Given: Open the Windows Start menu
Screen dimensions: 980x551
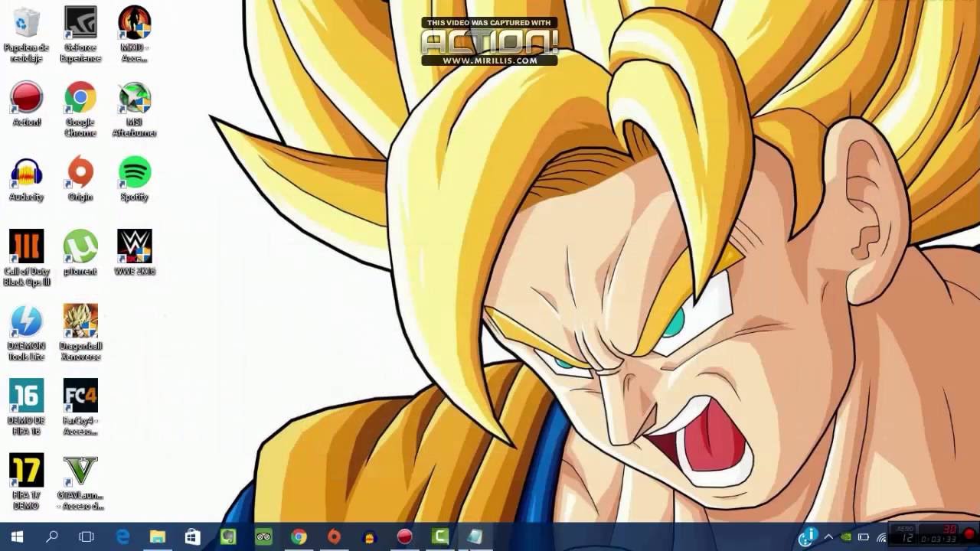Looking at the screenshot, I should [17, 536].
